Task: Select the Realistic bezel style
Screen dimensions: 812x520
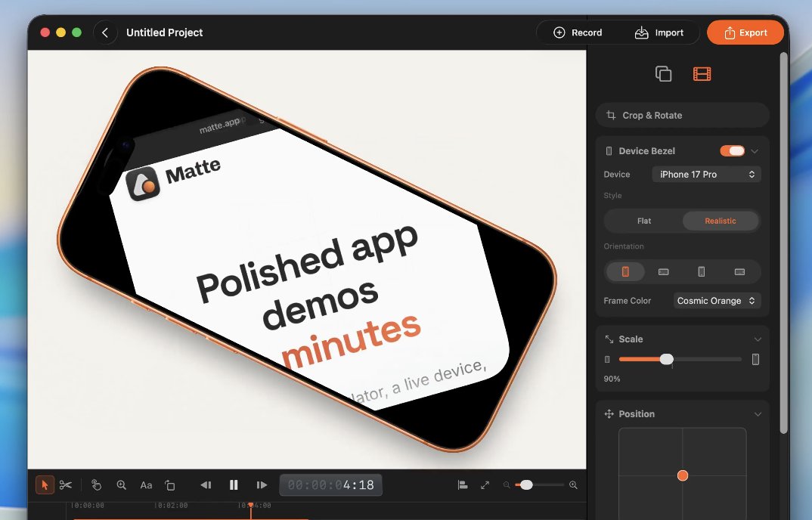Action: pos(721,221)
